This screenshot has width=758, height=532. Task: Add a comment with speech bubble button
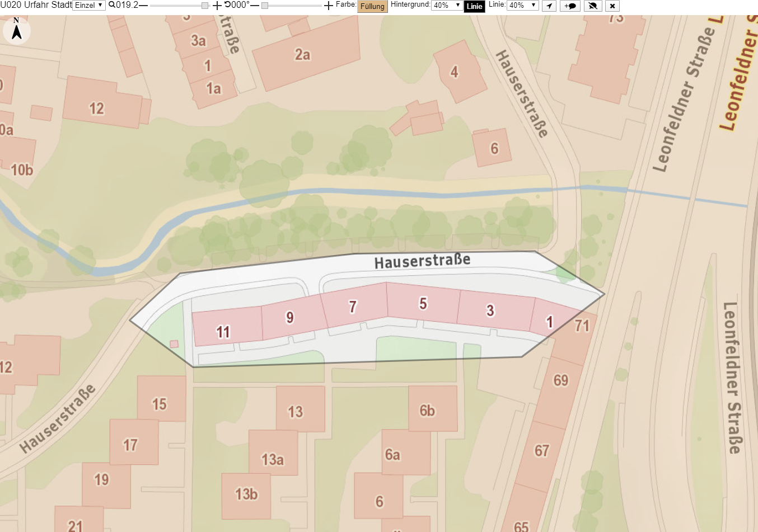pyautogui.click(x=570, y=6)
